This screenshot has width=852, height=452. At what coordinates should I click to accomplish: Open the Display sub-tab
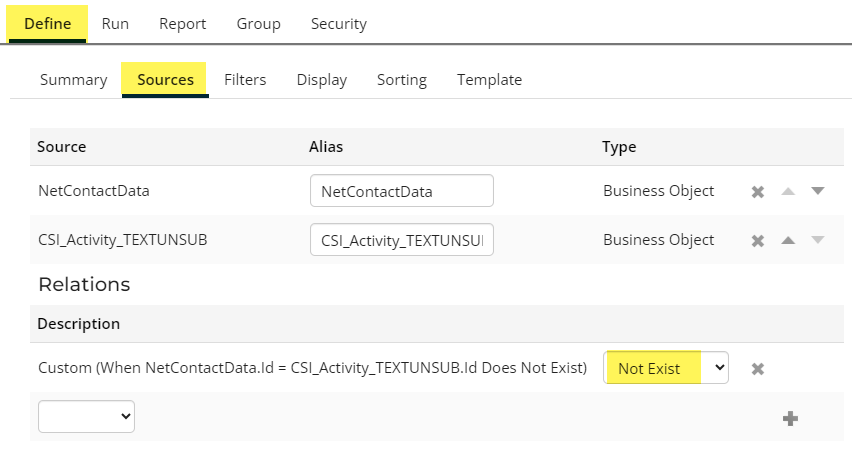[322, 80]
